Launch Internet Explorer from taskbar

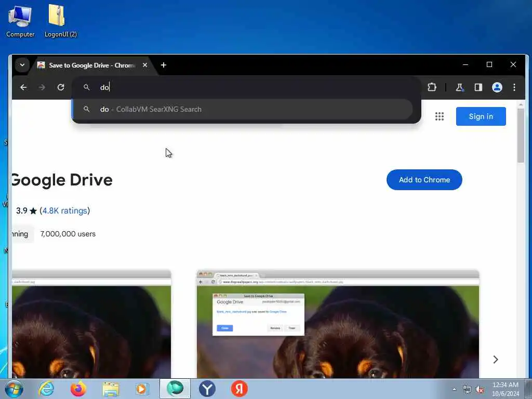[x=46, y=389]
